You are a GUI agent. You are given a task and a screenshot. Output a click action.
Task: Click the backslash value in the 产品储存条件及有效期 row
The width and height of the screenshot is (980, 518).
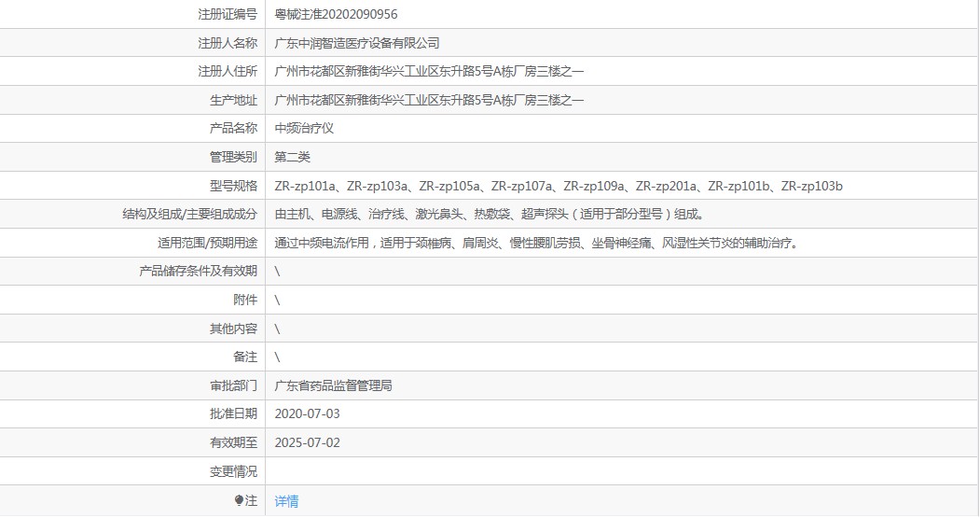click(277, 272)
